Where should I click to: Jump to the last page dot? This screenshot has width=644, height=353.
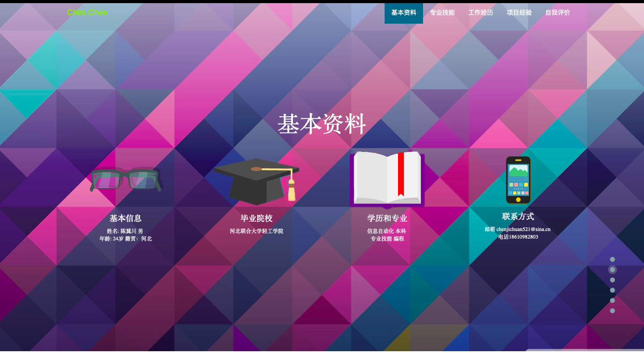point(612,311)
